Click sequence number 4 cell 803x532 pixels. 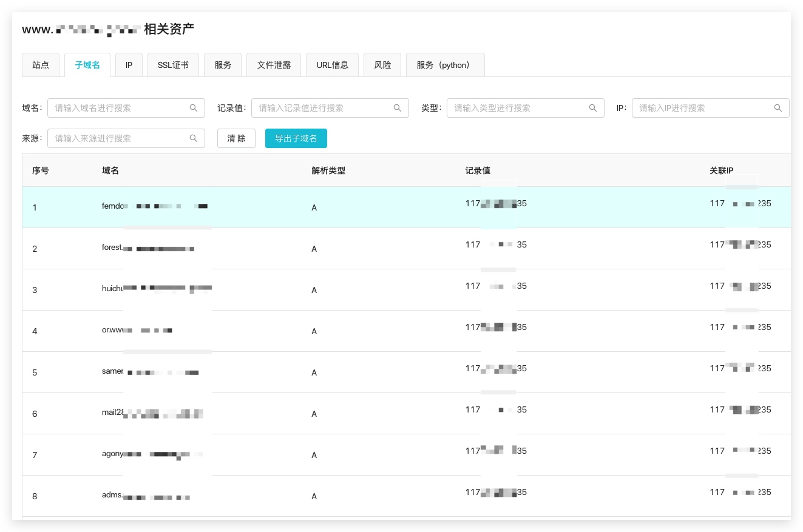pyautogui.click(x=35, y=331)
